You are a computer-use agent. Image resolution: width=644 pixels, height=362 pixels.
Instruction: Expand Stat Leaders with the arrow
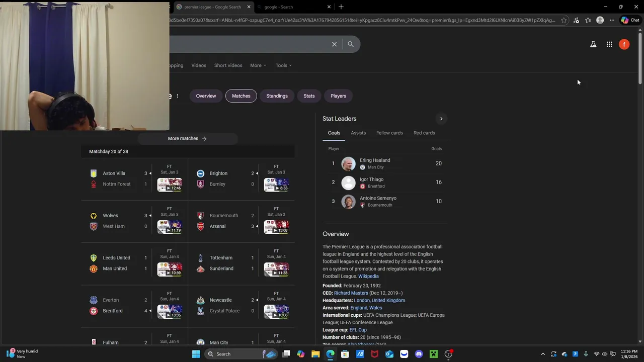click(441, 119)
